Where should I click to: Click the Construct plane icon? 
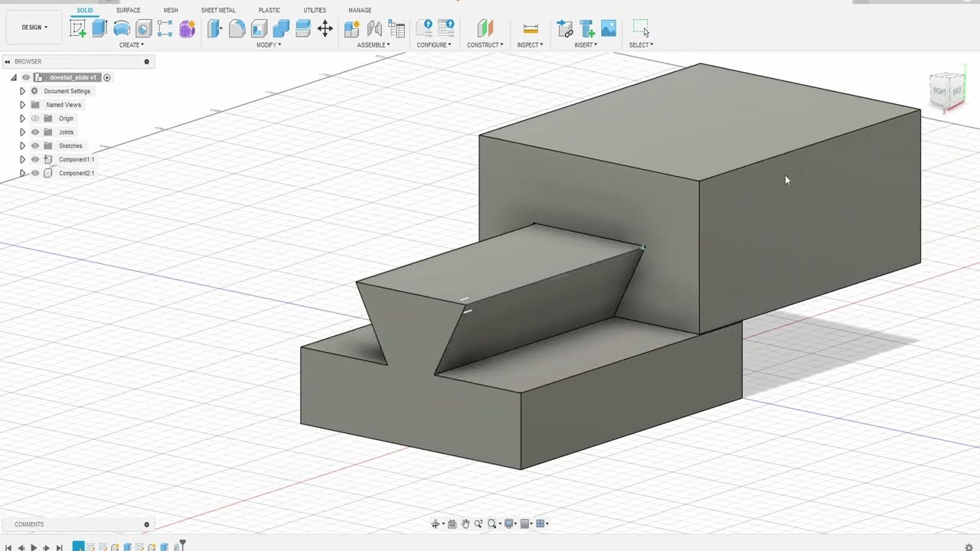pyautogui.click(x=485, y=29)
